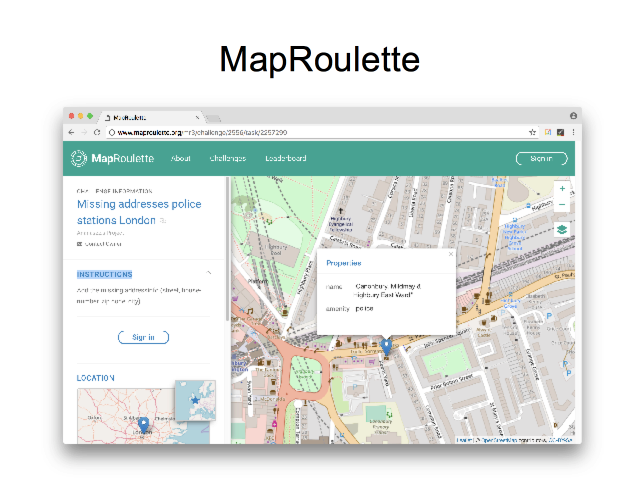Click the macOS yellow minimize button
This screenshot has width=640, height=480.
[x=80, y=116]
